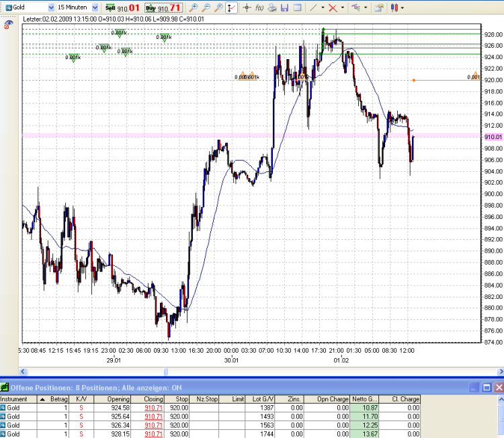Click closing price link for 925.64 position
504x438 pixels.
(153, 417)
